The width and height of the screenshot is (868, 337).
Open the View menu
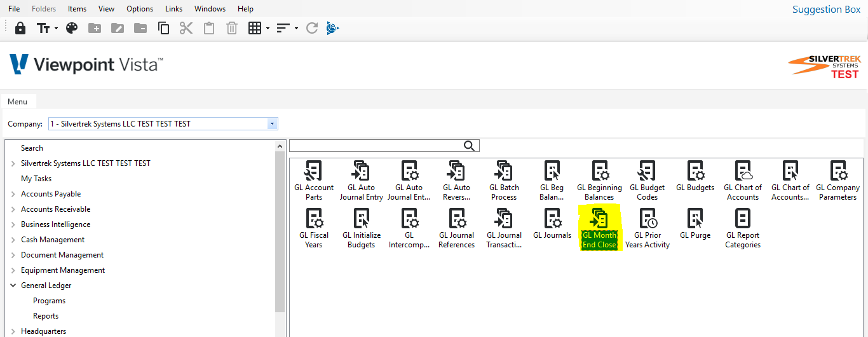point(107,9)
